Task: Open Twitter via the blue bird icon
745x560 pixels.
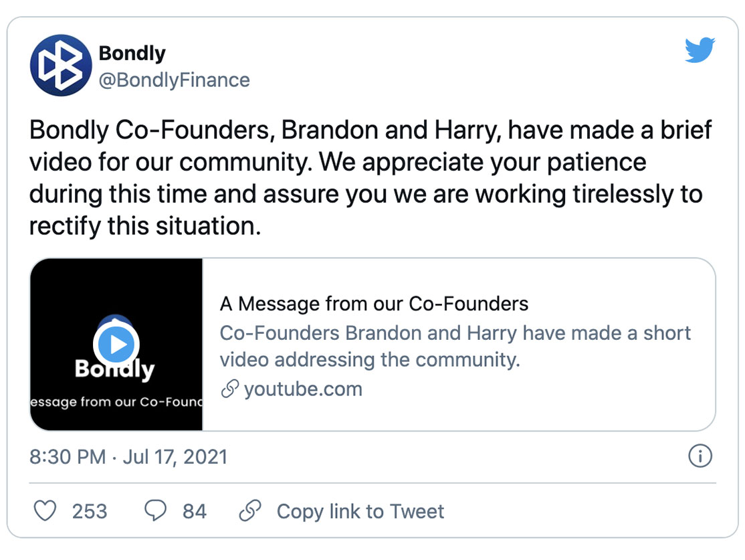Action: (x=700, y=51)
